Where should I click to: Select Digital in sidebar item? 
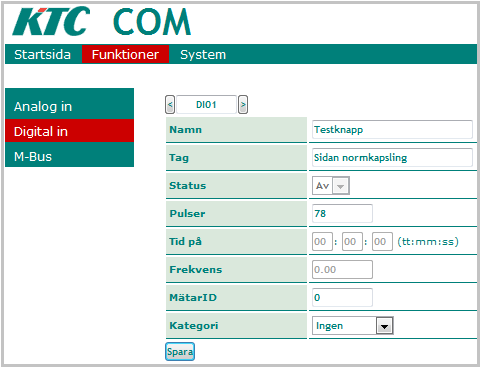(x=69, y=131)
